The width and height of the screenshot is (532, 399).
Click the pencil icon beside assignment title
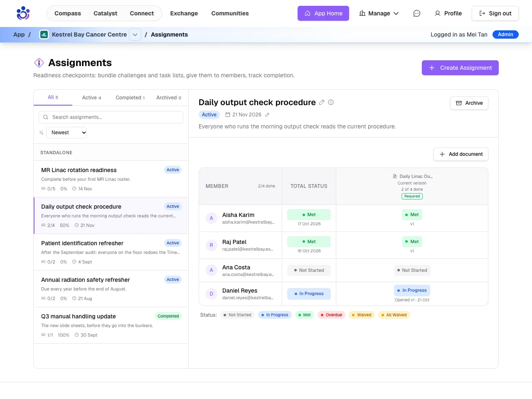pyautogui.click(x=322, y=102)
